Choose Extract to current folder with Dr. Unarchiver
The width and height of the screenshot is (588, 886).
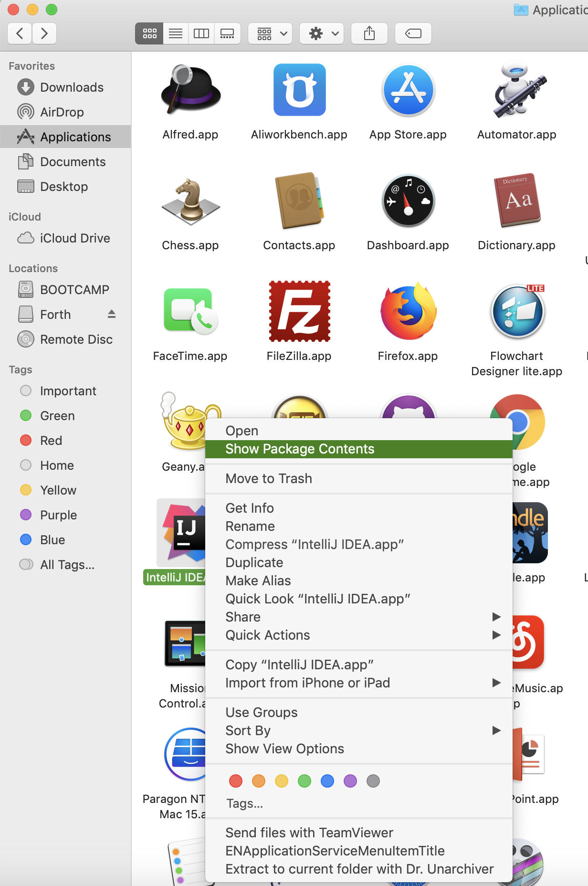click(x=359, y=869)
